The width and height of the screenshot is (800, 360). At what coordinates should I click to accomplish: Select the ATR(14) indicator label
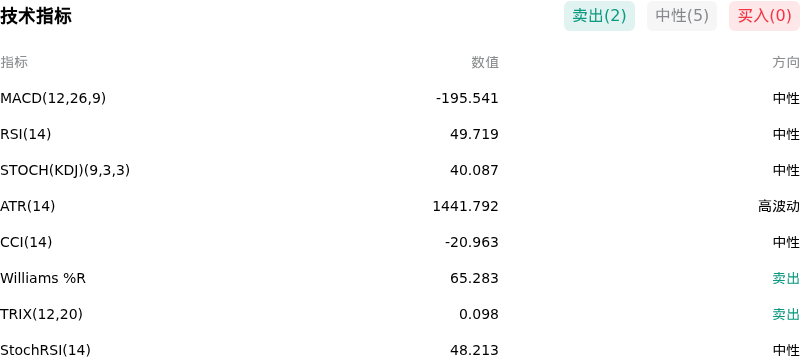(28, 207)
